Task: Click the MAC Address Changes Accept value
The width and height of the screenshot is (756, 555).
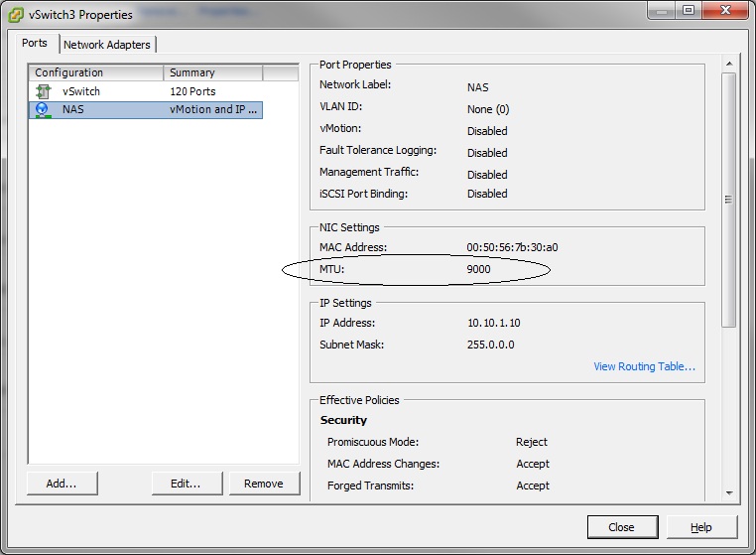Action: pos(533,464)
